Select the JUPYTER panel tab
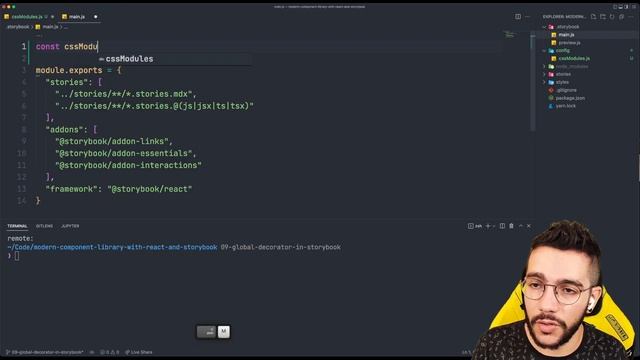The width and height of the screenshot is (640, 360). 70,226
